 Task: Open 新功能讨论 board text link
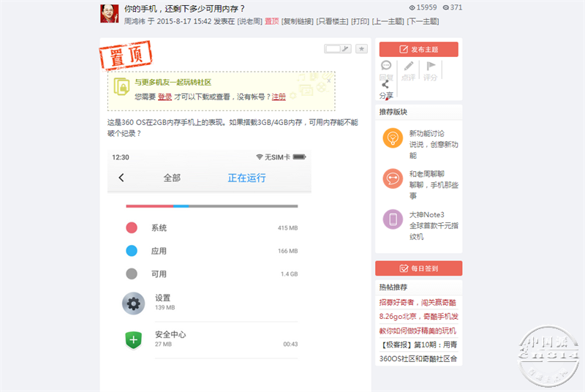426,134
